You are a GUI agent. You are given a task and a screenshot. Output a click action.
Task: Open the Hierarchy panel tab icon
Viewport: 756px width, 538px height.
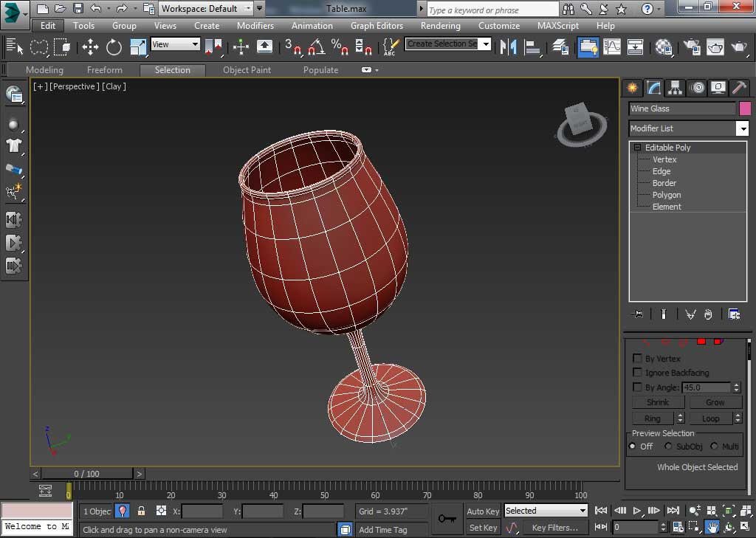point(675,88)
